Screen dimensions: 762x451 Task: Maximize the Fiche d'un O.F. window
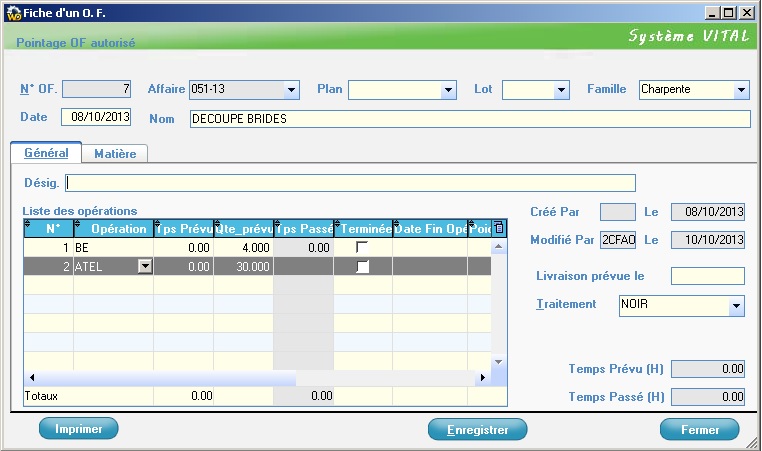point(729,12)
